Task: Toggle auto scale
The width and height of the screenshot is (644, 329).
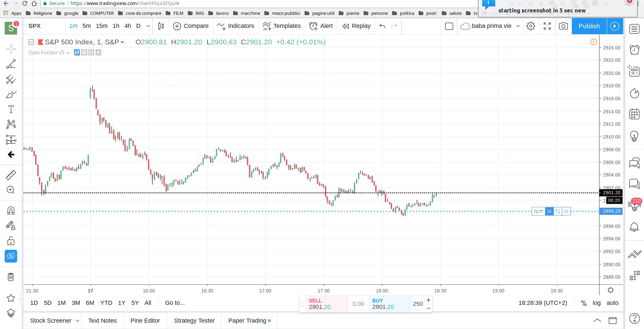Action: (612, 303)
